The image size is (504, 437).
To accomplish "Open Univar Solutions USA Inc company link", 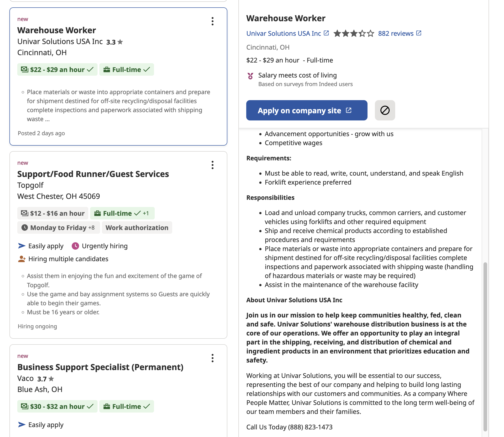I will click(283, 33).
